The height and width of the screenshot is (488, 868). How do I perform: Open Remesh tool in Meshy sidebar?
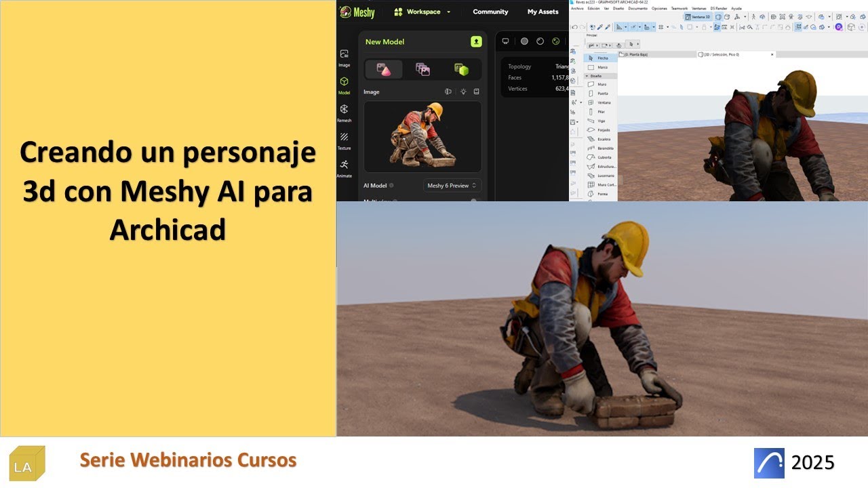[344, 113]
